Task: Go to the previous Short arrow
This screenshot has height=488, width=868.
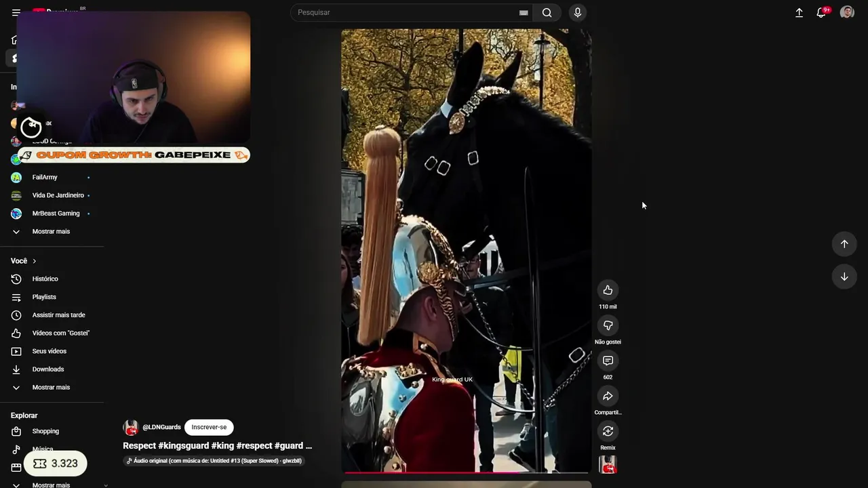Action: [x=844, y=244]
